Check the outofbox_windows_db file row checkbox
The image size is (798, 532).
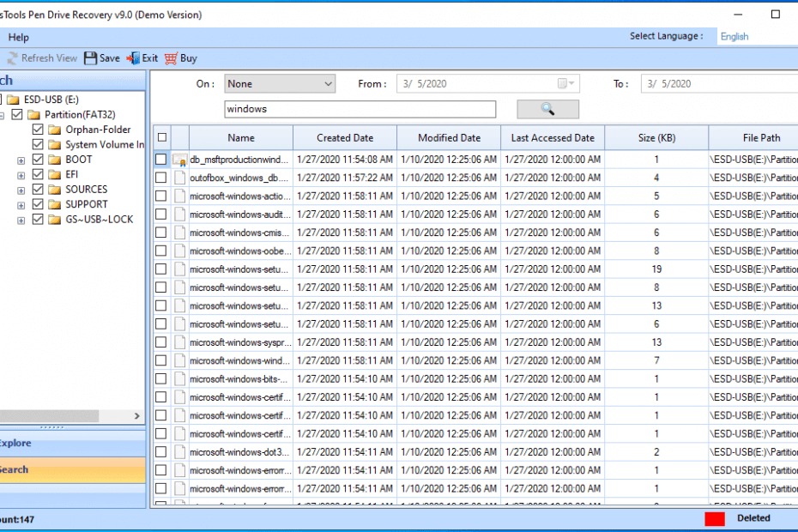point(160,178)
